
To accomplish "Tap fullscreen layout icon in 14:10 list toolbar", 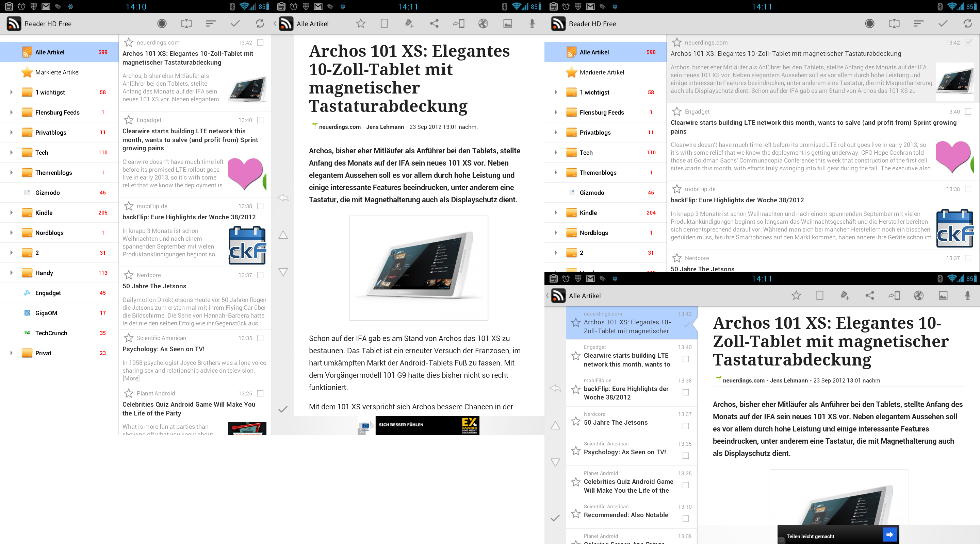I will pos(186,23).
